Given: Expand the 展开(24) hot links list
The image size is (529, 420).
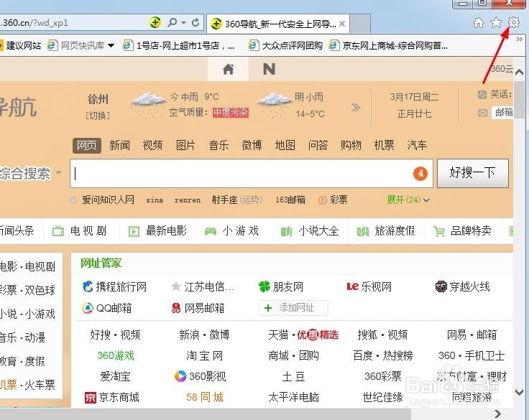Looking at the screenshot, I should tap(408, 200).
